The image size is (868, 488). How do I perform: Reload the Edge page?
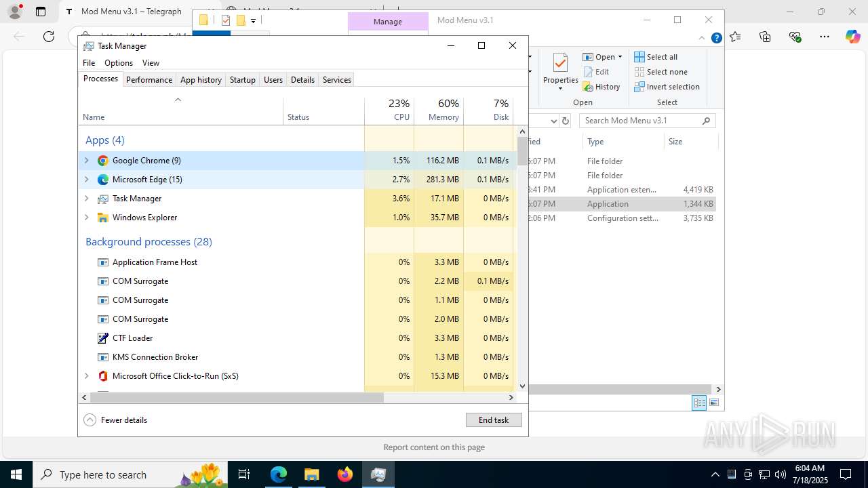(49, 37)
